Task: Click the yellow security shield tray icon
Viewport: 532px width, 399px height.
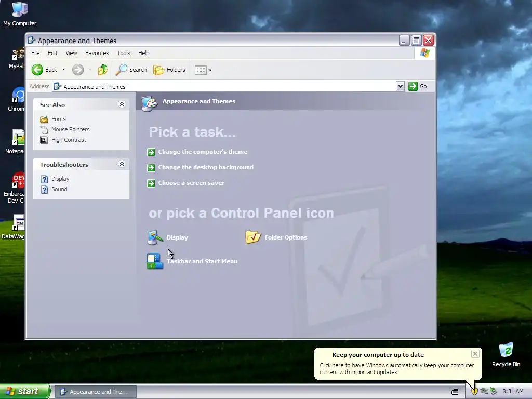Action: [474, 392]
